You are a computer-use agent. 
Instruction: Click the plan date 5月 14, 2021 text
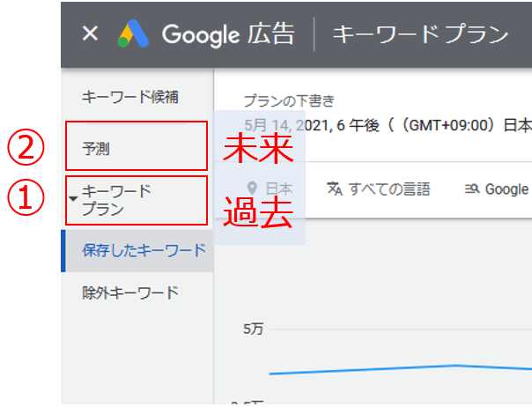pyautogui.click(x=286, y=126)
